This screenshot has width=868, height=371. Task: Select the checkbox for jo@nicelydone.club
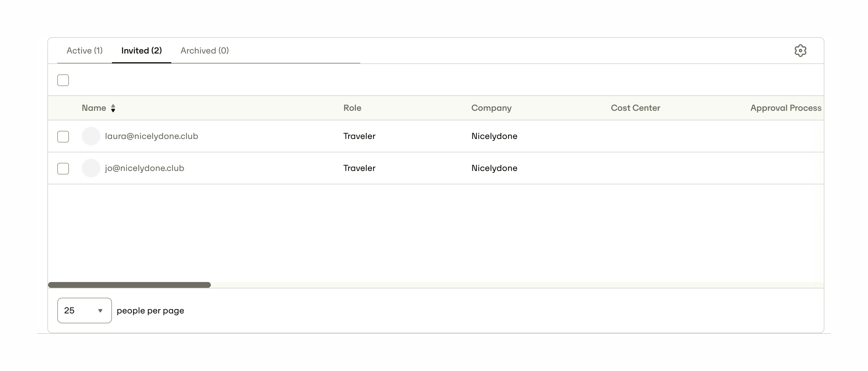(x=63, y=168)
